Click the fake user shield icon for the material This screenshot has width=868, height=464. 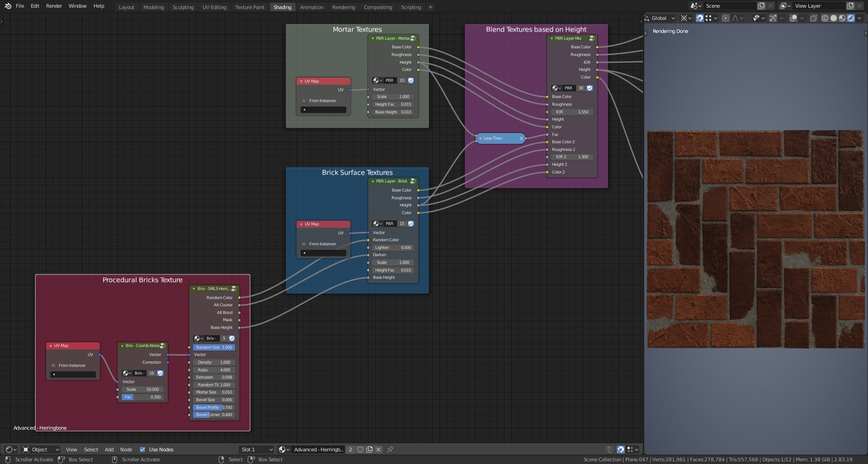360,450
